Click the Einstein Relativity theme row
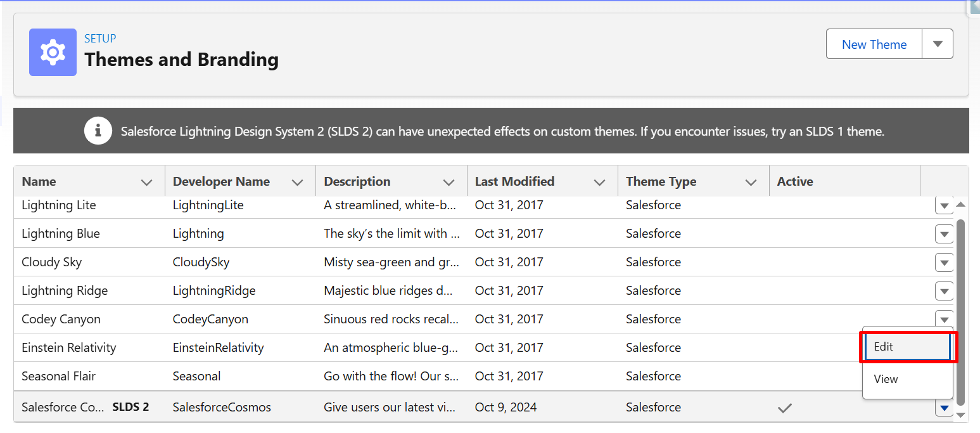 (69, 348)
